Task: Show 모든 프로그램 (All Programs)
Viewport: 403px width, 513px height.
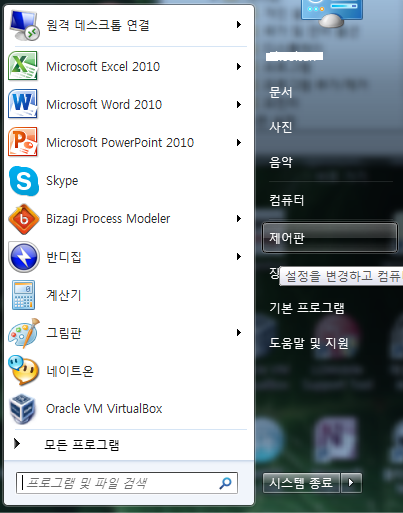Action: click(x=82, y=444)
